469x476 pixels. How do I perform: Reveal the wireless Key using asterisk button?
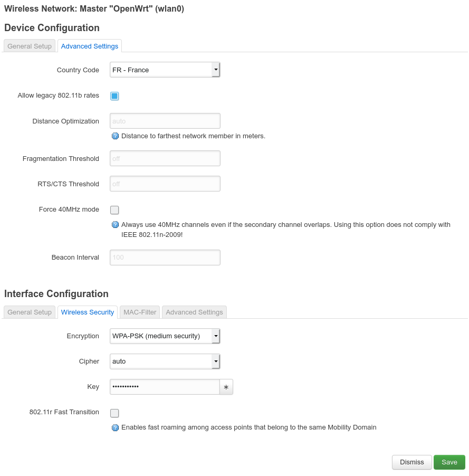pyautogui.click(x=226, y=387)
